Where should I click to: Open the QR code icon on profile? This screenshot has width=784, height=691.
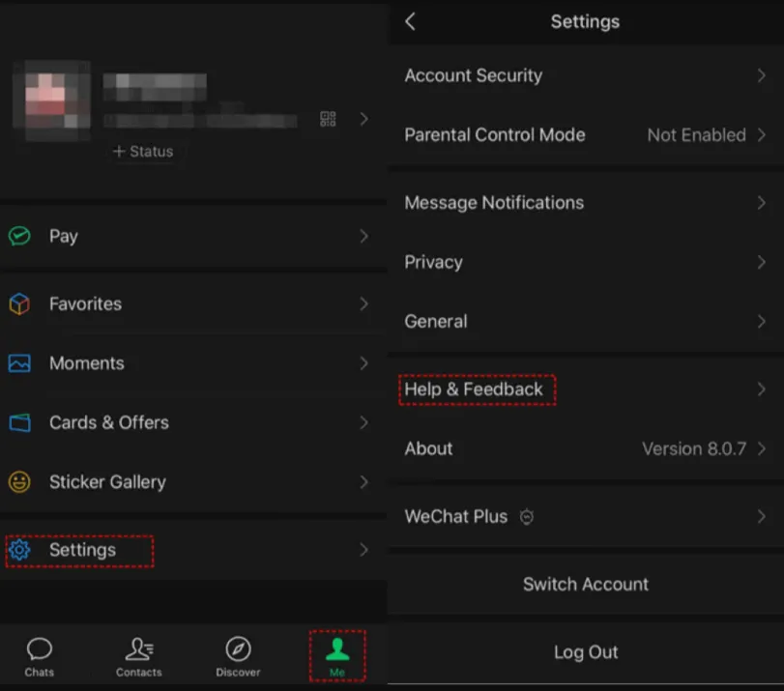point(328,119)
